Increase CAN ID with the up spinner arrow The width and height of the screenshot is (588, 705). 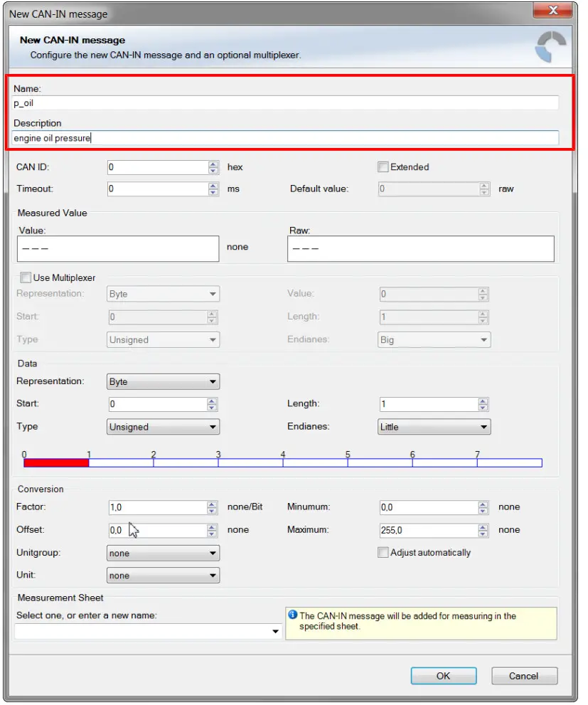click(x=213, y=164)
